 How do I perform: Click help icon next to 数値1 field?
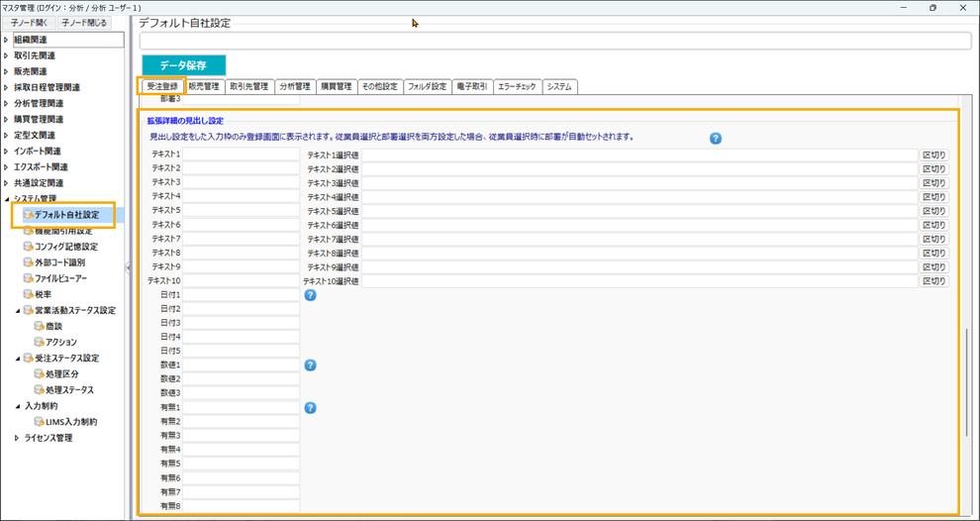click(310, 365)
